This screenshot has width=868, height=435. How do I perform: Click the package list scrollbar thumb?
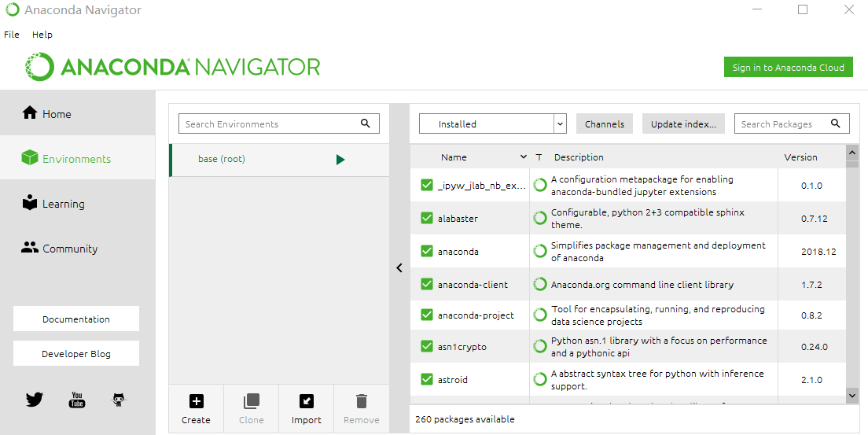pos(852,164)
